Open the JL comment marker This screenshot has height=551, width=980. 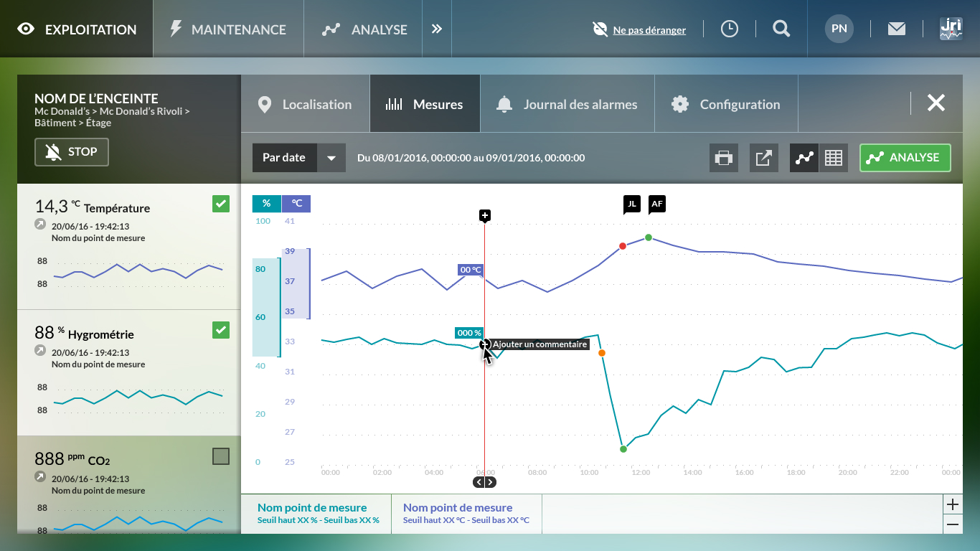tap(631, 204)
